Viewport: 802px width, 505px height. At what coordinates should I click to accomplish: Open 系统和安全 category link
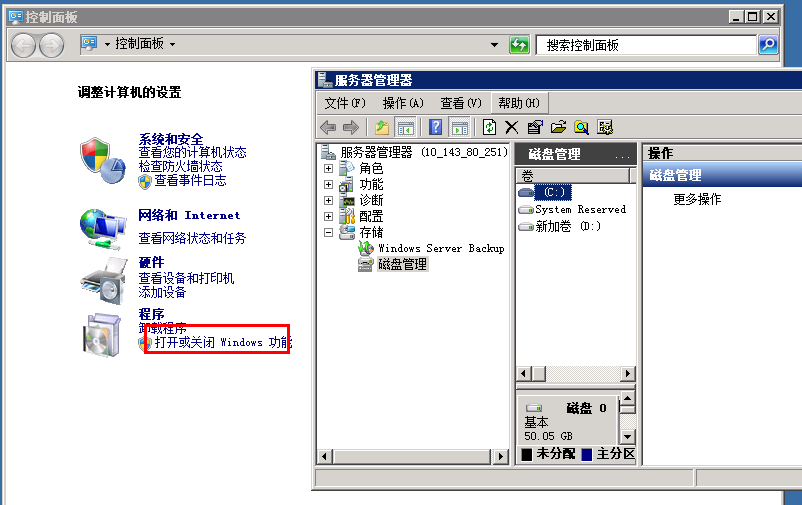tap(170, 139)
